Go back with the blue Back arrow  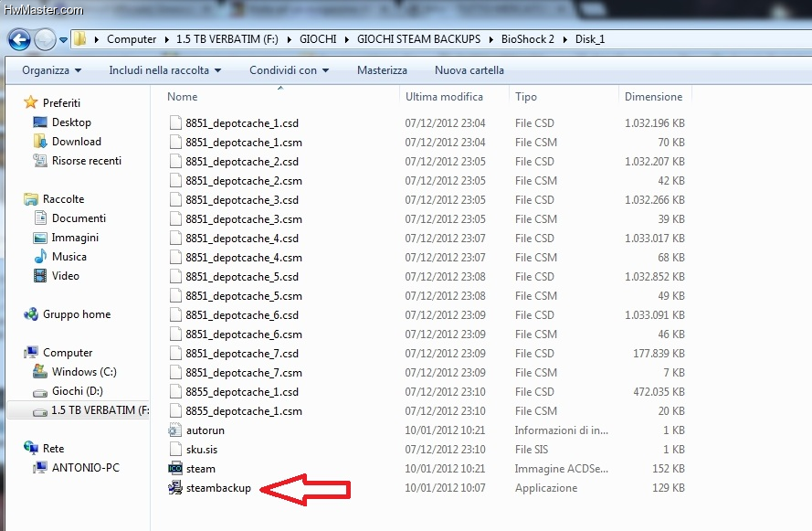point(20,39)
